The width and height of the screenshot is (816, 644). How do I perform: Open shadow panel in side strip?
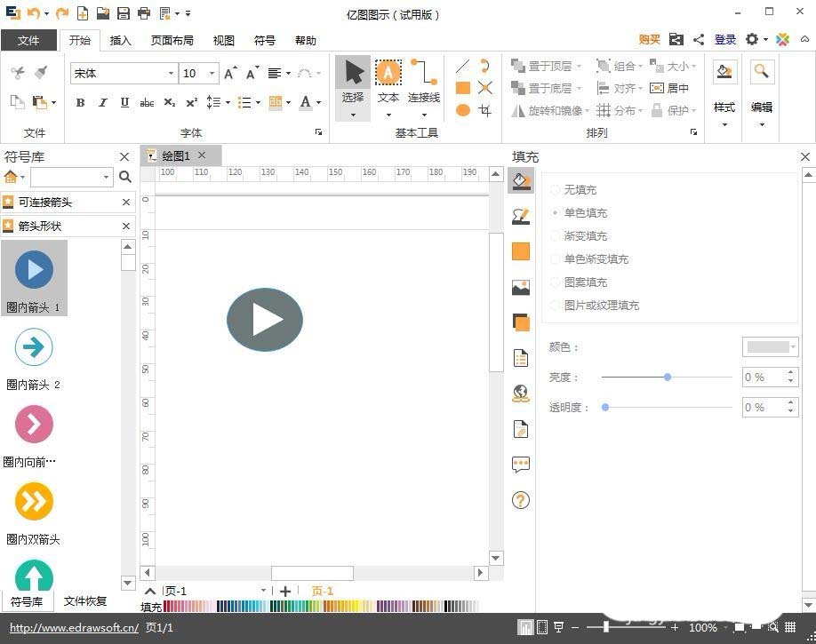point(520,322)
